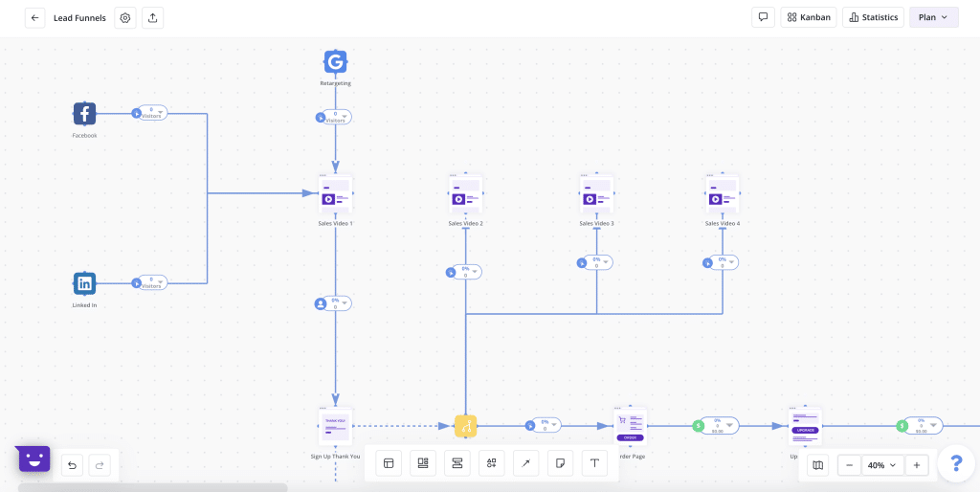This screenshot has height=492, width=980.
Task: Expand the sale connector dropdown after Order Page
Action: click(x=728, y=426)
